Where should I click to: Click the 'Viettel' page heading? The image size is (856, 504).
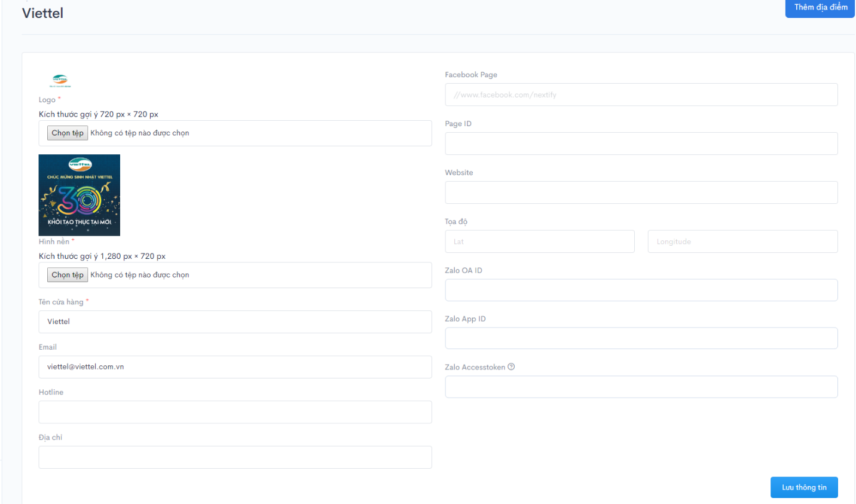[42, 13]
